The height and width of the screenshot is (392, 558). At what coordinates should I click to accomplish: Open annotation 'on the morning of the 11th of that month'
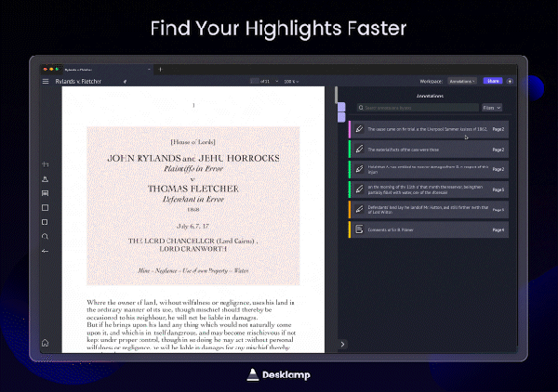point(429,189)
